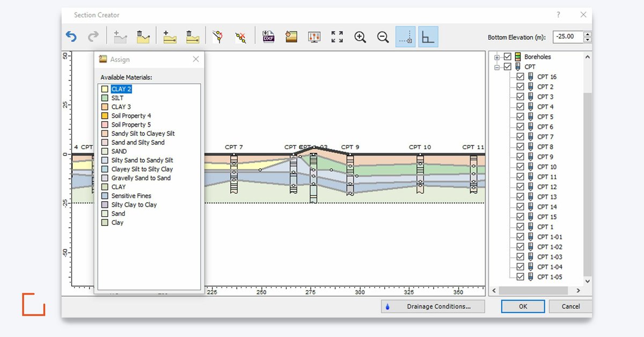644x337 pixels.
Task: Click the tree horizontal scroll right arrow
Action: coord(578,290)
